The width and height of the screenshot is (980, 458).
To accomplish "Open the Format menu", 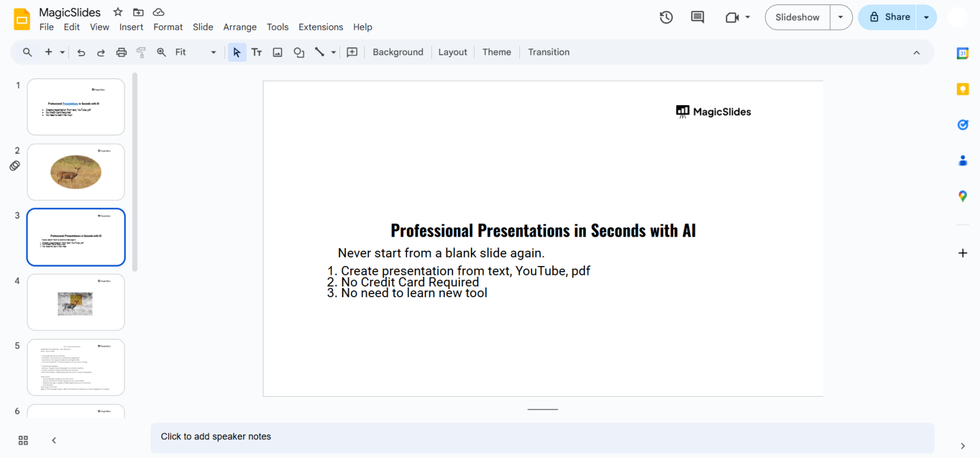I will pyautogui.click(x=168, y=27).
